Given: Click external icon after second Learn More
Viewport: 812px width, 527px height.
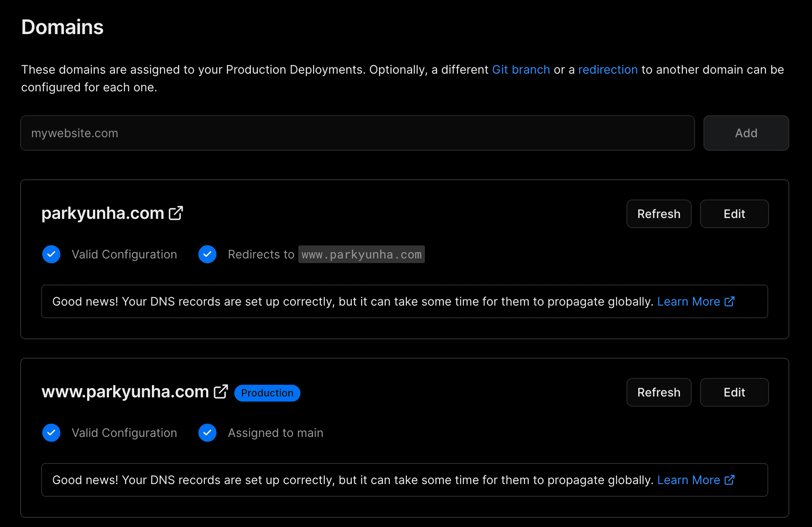Looking at the screenshot, I should click(x=730, y=480).
